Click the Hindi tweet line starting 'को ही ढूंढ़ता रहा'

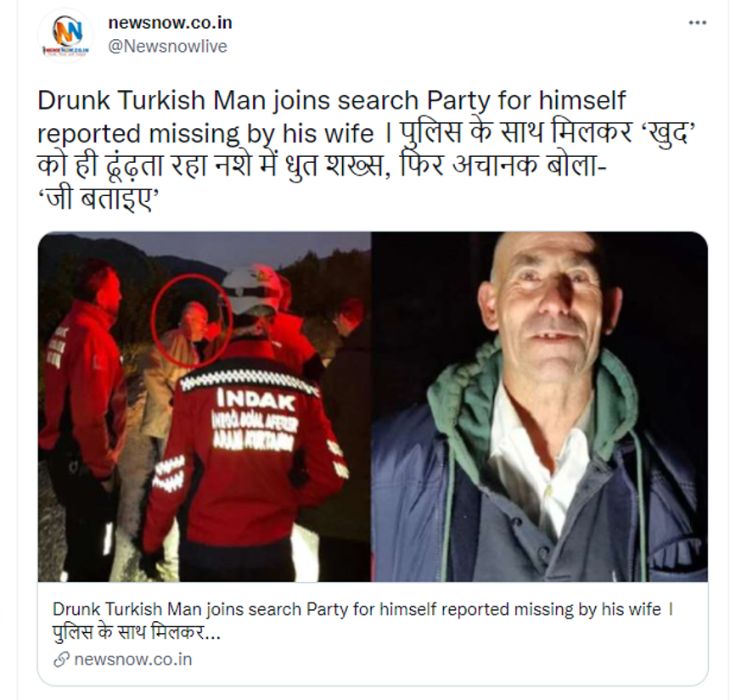pyautogui.click(x=322, y=166)
